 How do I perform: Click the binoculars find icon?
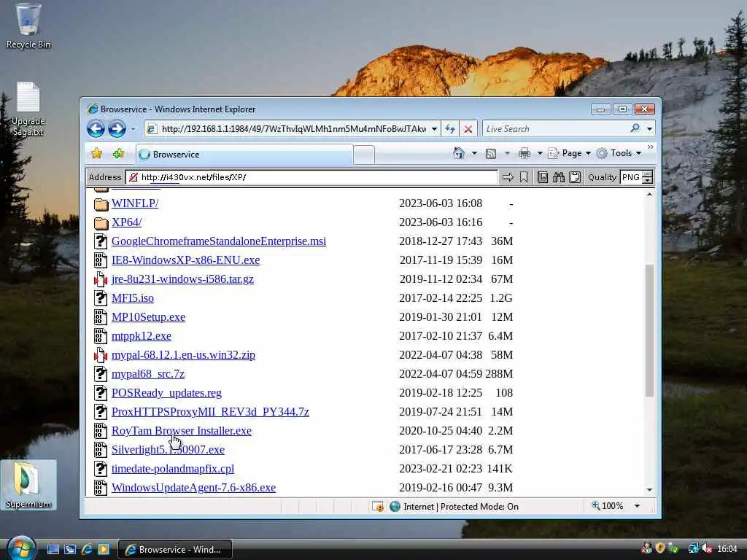[558, 177]
